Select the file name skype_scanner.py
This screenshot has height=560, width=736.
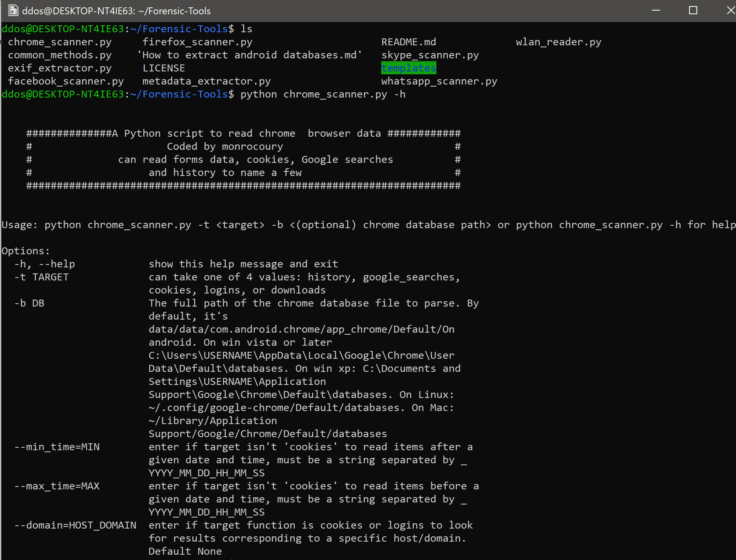430,55
